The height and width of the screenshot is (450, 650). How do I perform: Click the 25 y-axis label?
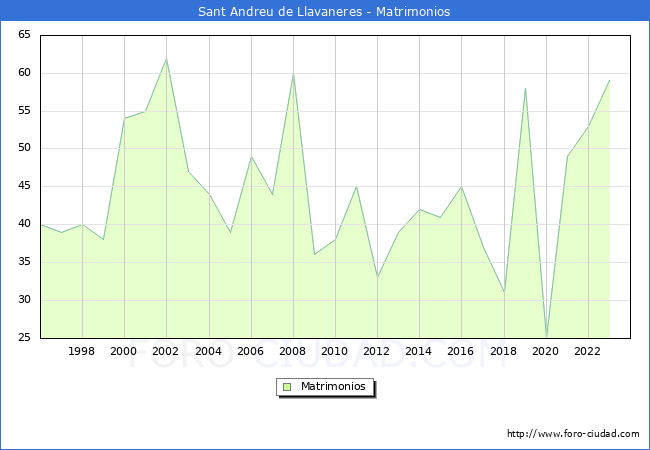coord(23,338)
